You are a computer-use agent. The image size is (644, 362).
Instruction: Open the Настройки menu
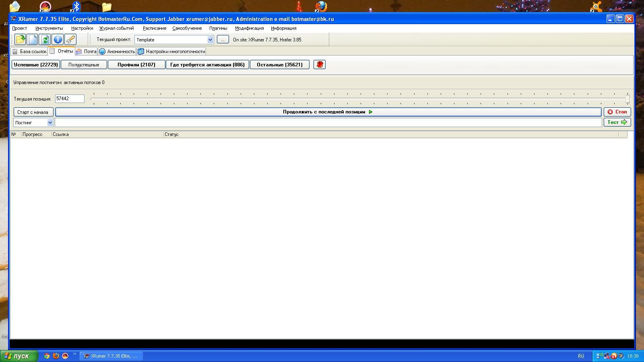(82, 28)
